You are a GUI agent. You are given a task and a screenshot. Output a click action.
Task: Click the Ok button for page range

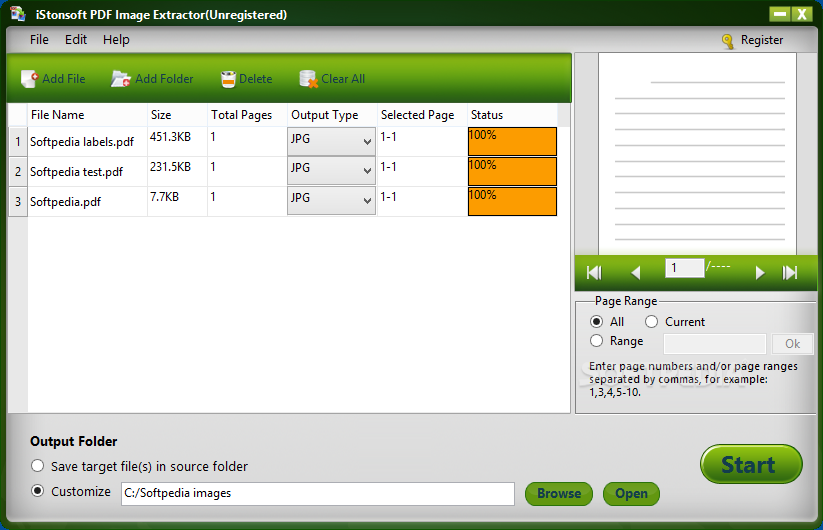[x=793, y=344]
